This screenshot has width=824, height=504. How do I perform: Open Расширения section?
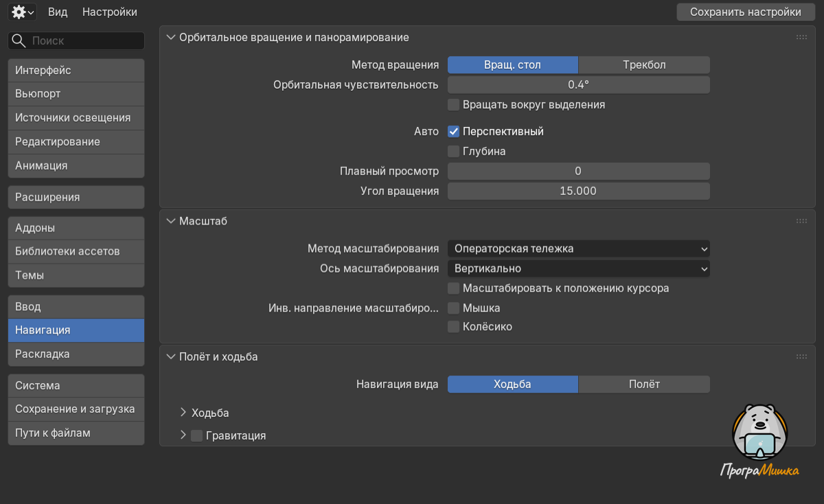tap(76, 197)
